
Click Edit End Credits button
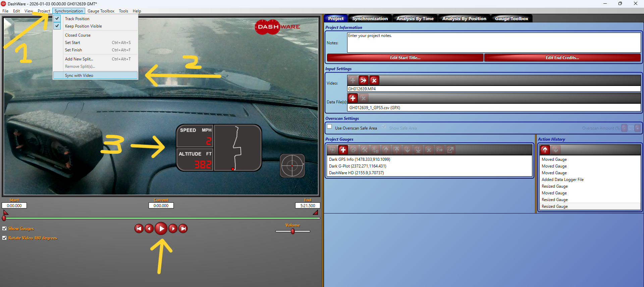click(x=562, y=58)
